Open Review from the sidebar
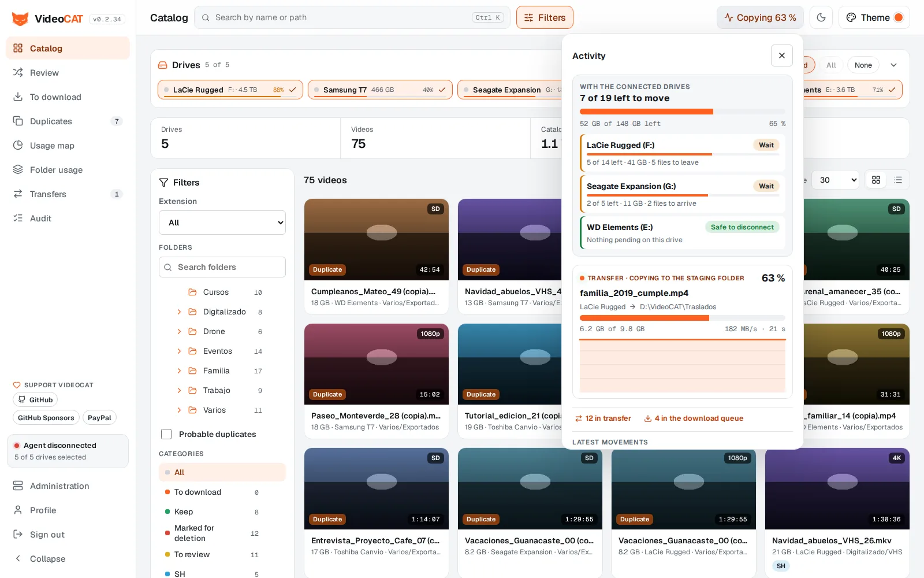924x578 pixels. [68, 73]
